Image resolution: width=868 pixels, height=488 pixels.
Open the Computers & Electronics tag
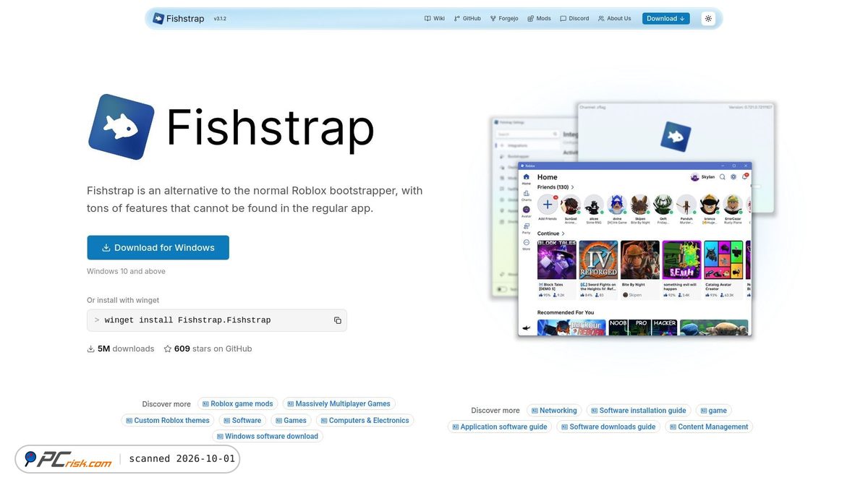[x=365, y=420]
